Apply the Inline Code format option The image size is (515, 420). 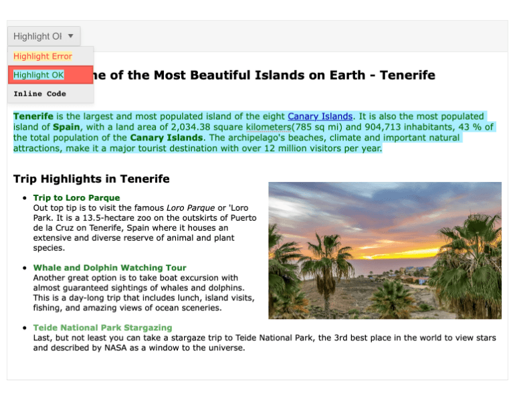[x=39, y=94]
